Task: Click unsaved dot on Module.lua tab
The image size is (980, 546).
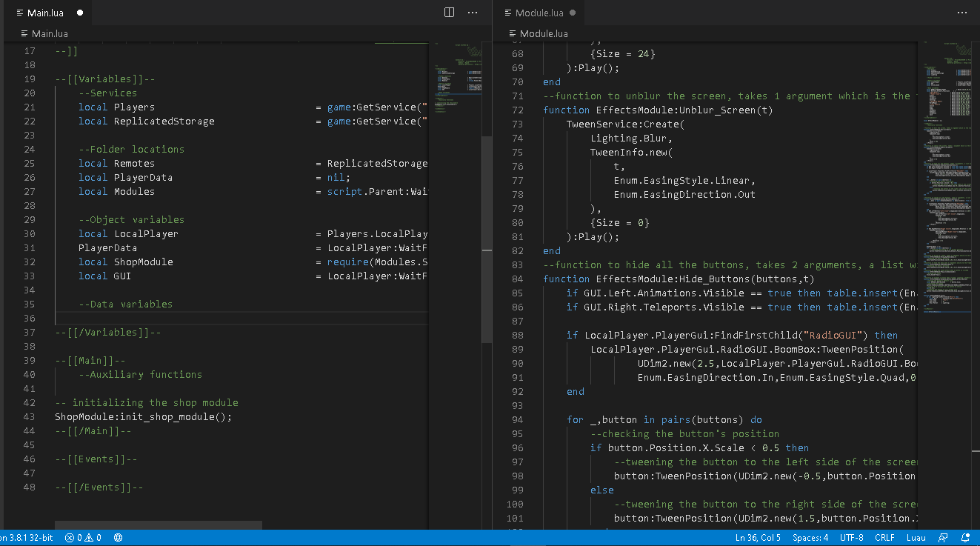Action: click(x=573, y=13)
